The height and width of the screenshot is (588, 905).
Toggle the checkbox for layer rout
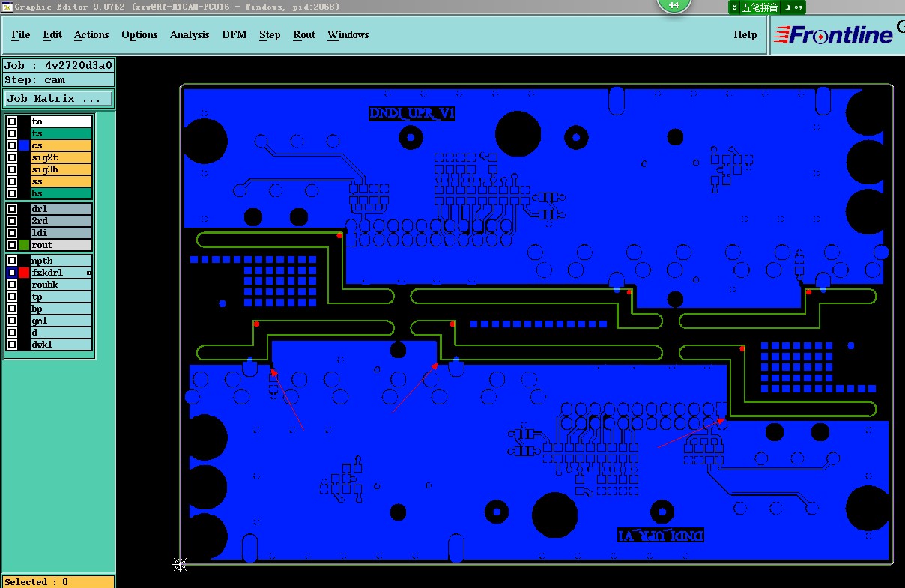click(x=12, y=245)
